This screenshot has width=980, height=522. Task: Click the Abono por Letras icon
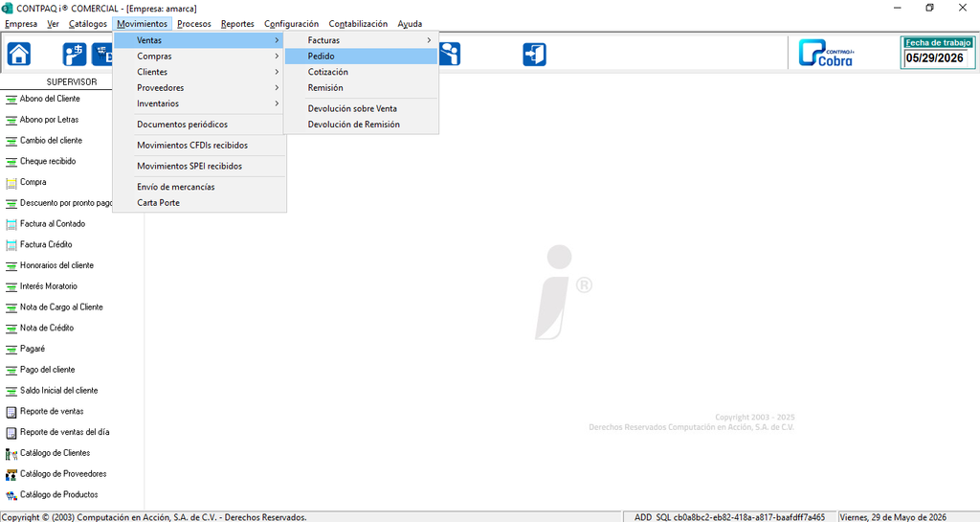pyautogui.click(x=11, y=120)
